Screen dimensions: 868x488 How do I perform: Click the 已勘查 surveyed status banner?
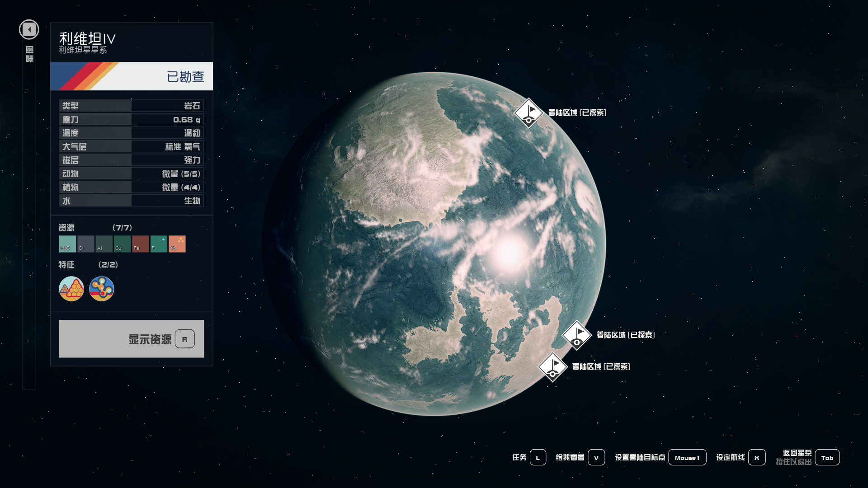click(x=132, y=76)
